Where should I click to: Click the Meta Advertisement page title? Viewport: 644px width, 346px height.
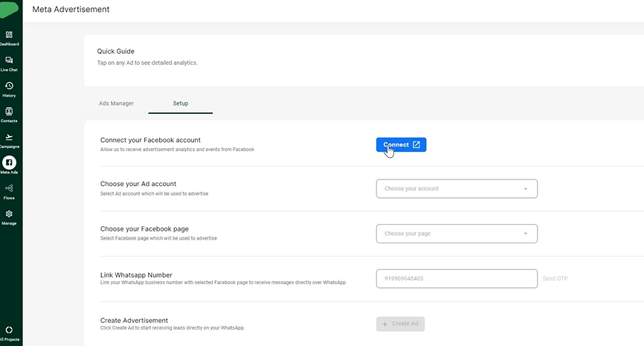(71, 9)
